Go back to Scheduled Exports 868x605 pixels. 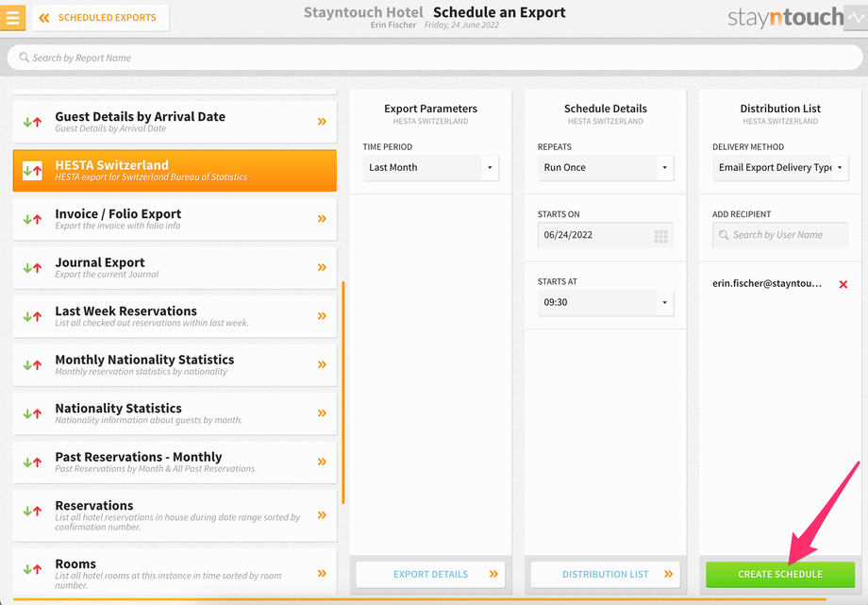[x=101, y=18]
